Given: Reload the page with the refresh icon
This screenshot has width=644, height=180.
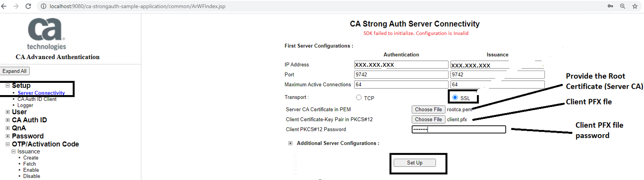Looking at the screenshot, I should point(28,6).
